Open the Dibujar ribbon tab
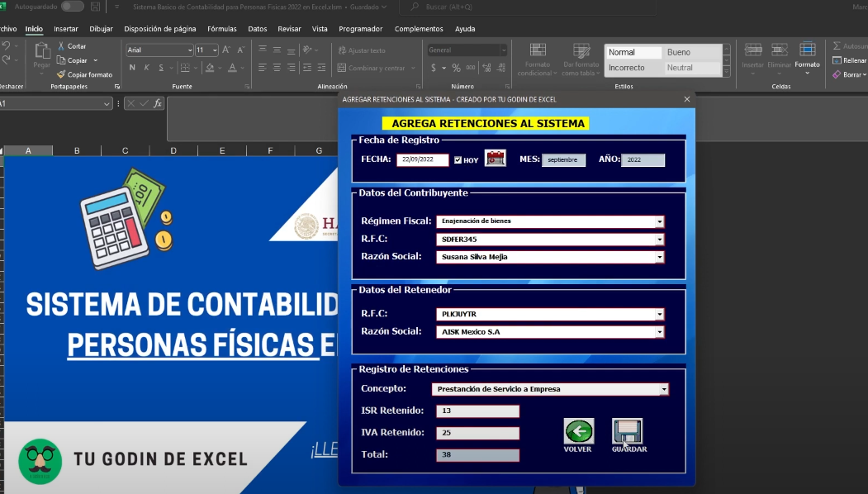 pyautogui.click(x=101, y=29)
